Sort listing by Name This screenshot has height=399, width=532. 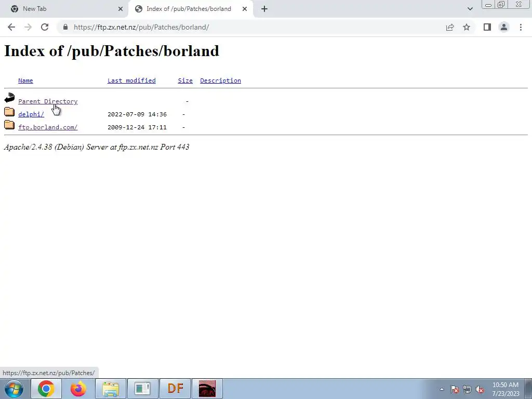coord(25,81)
